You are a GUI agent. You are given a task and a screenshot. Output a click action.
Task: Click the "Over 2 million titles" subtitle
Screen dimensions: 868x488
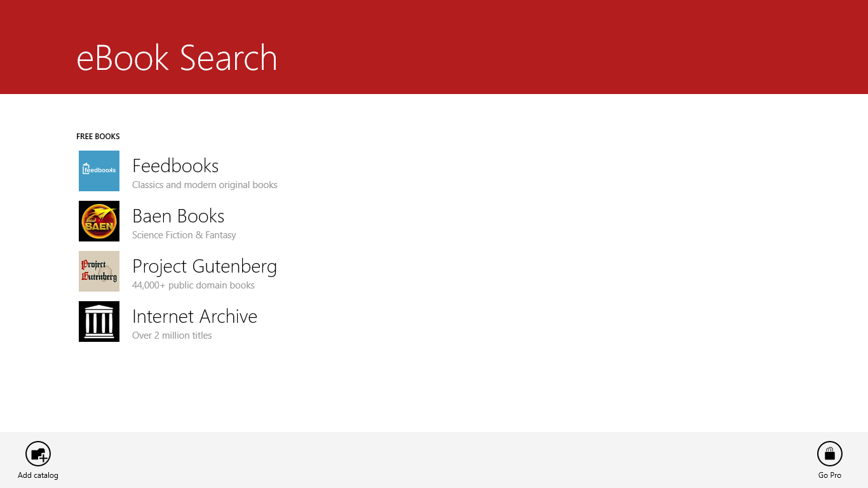tap(172, 335)
